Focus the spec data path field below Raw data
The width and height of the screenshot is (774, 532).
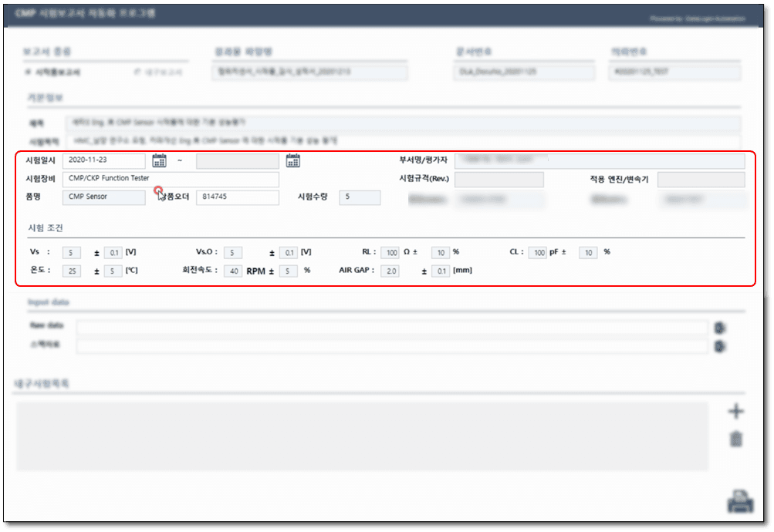point(392,346)
